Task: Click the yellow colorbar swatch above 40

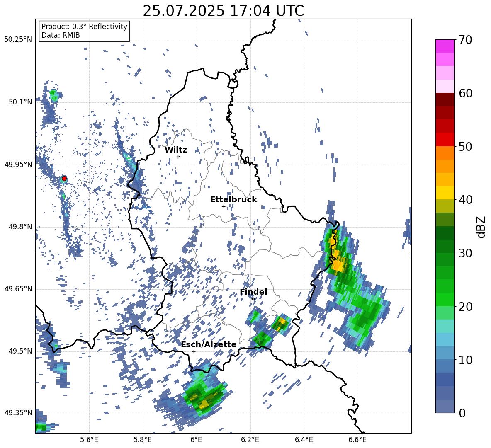Action: pos(445,193)
